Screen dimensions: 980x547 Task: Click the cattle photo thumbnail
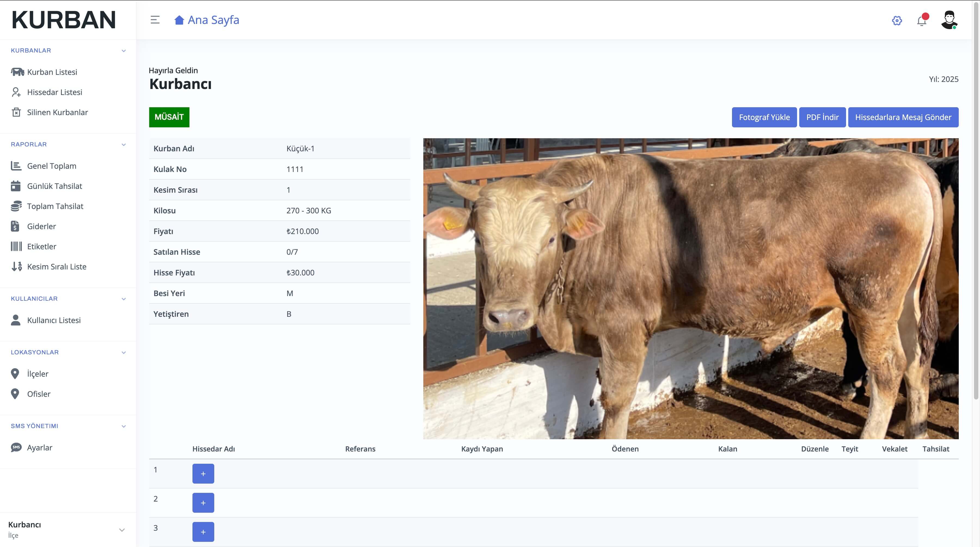point(690,288)
